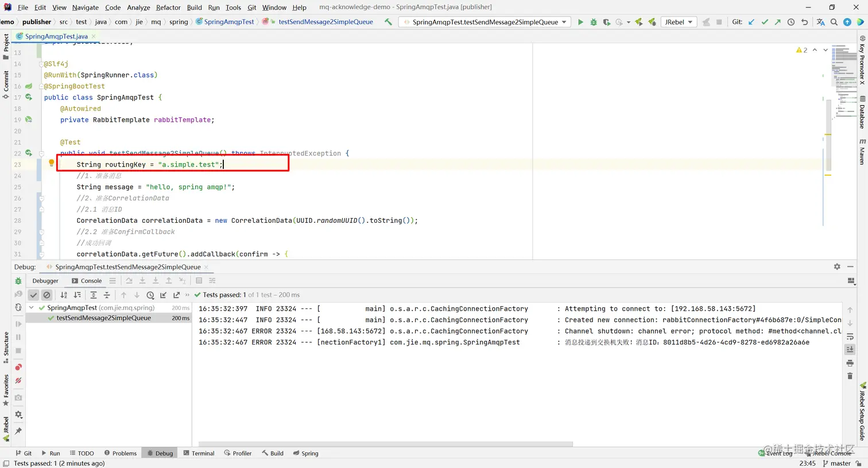Click master branch in status bar

[837, 463]
